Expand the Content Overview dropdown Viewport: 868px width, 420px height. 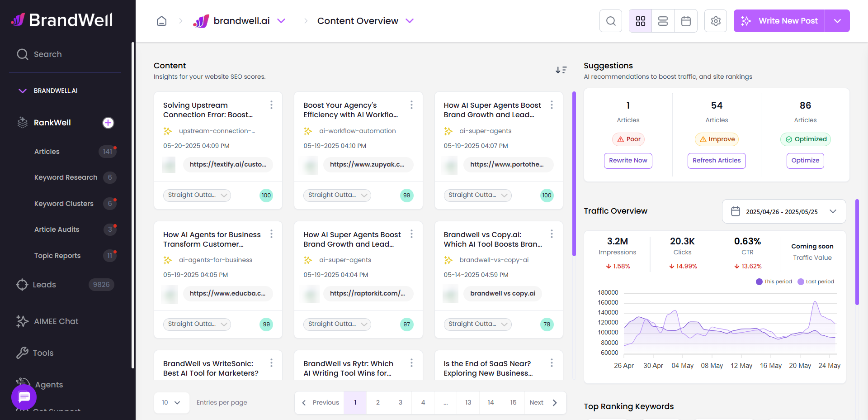tap(410, 21)
